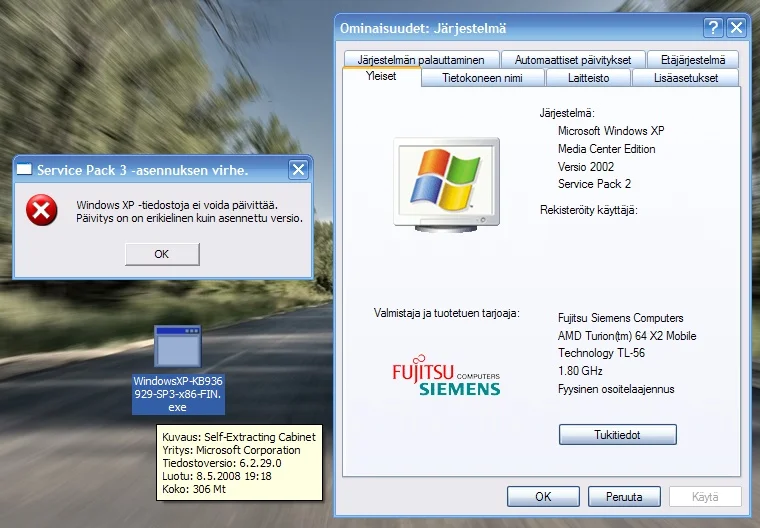Click the red error icon in the dialog

click(41, 210)
